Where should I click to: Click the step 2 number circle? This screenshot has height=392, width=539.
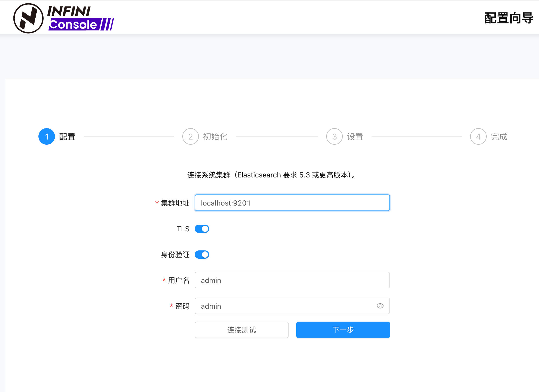190,136
